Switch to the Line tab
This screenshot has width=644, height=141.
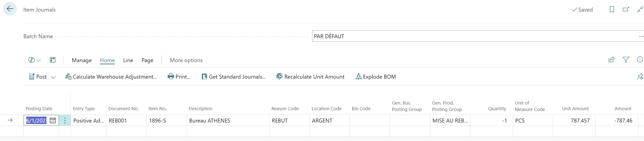click(x=128, y=60)
